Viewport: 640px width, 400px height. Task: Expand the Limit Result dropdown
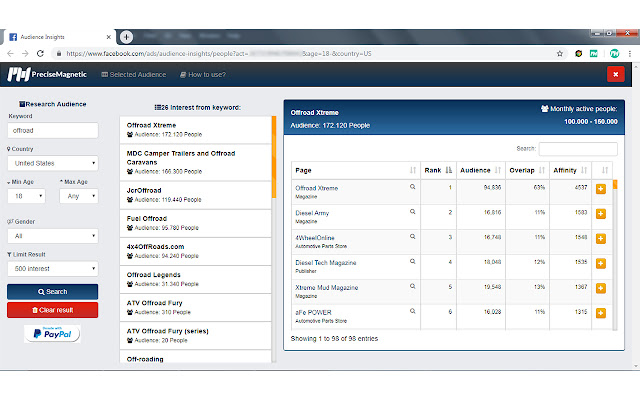pos(53,268)
